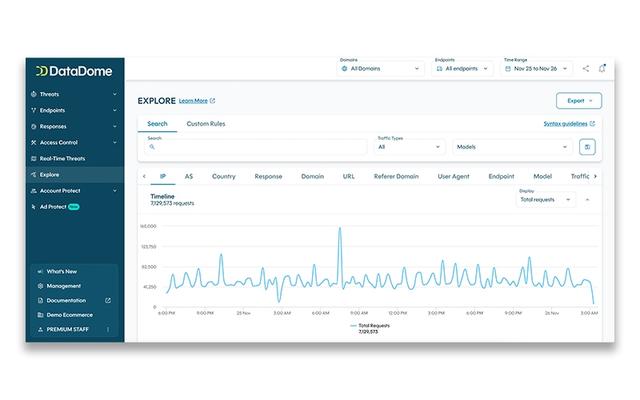Click the save search icon button
Image resolution: width=640 pixels, height=400 pixels.
click(588, 146)
